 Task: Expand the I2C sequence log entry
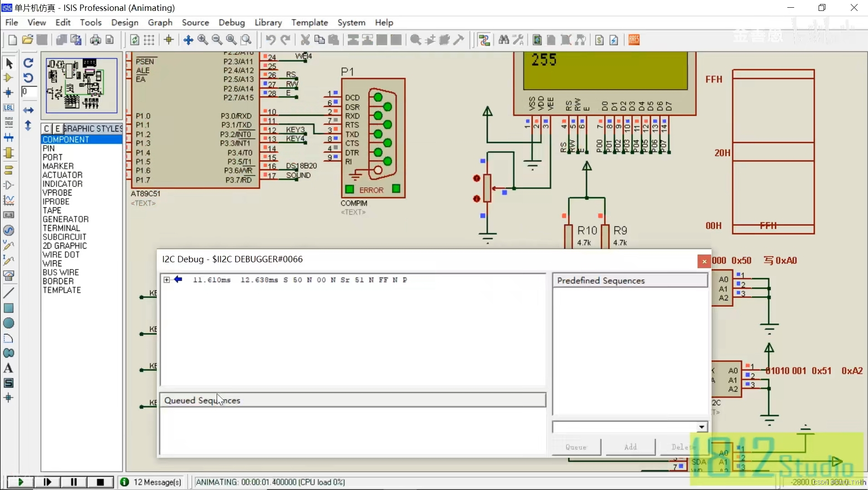167,280
